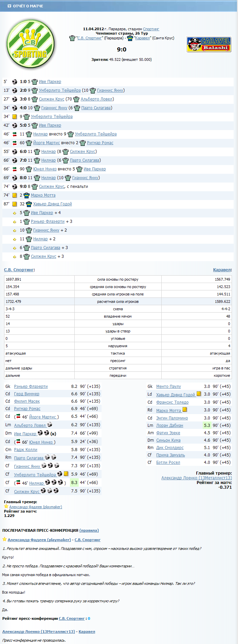Image resolution: width=238 pixels, height=644 pixels.
Task: Click the icon beside the ОТЧЁТ О МАТЧЕ header
Action: pos(9,6)
